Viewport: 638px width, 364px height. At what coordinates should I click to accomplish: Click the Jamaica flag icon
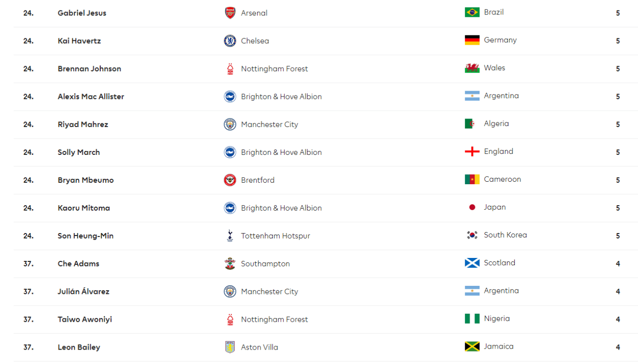tap(472, 347)
